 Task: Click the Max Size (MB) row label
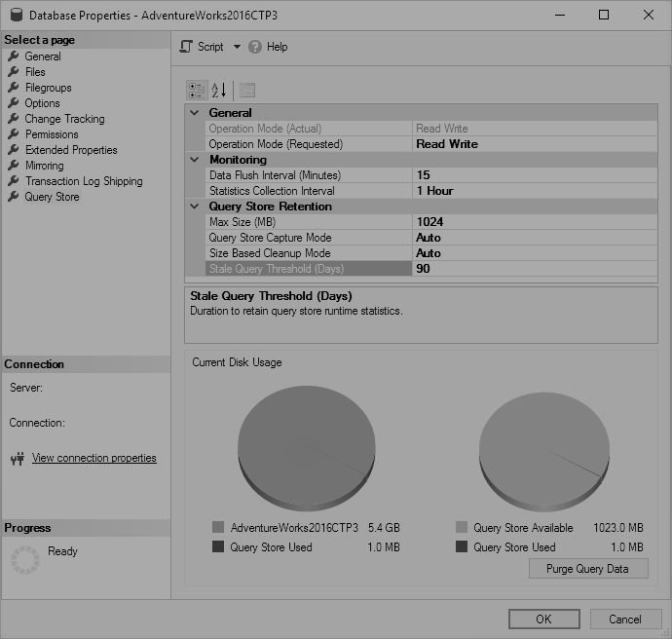pyautogui.click(x=243, y=222)
